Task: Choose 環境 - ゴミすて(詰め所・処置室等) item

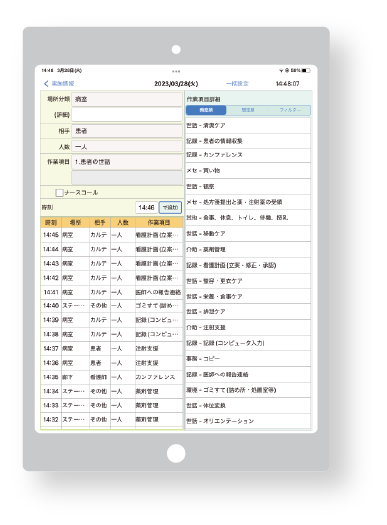Action: pyautogui.click(x=248, y=390)
